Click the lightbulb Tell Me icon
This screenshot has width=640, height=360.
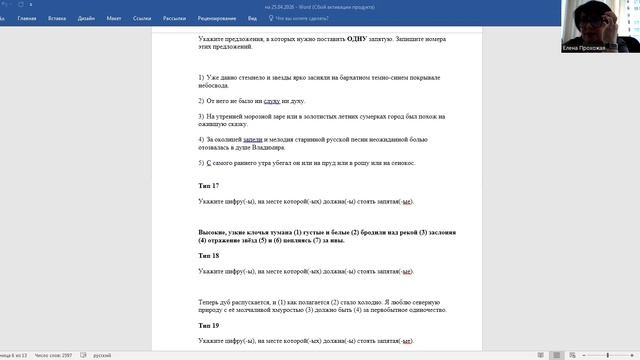[271, 18]
